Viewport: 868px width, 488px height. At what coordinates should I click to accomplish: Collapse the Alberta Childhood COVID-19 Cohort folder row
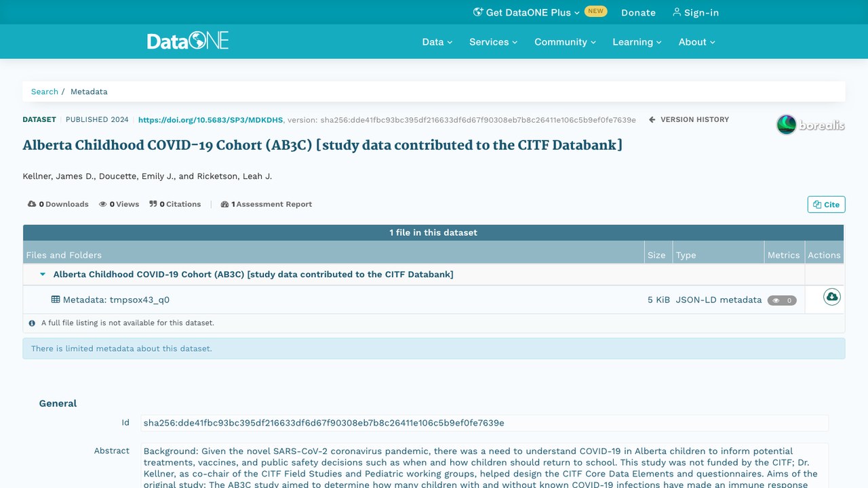click(x=43, y=274)
